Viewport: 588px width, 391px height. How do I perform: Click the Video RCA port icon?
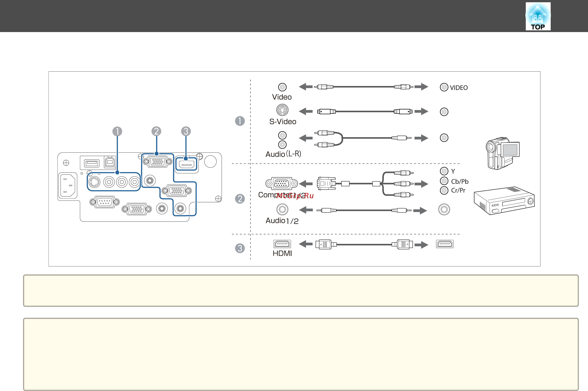point(282,87)
